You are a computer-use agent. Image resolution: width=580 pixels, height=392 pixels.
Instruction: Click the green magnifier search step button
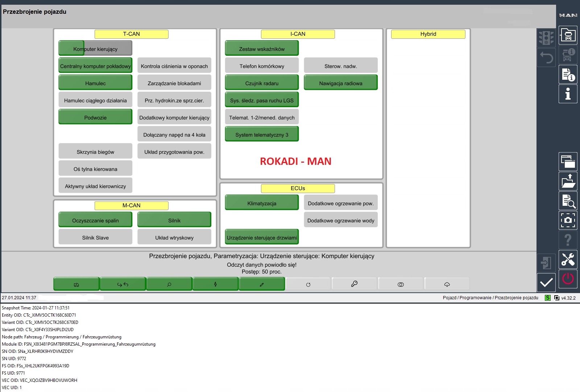(x=169, y=284)
